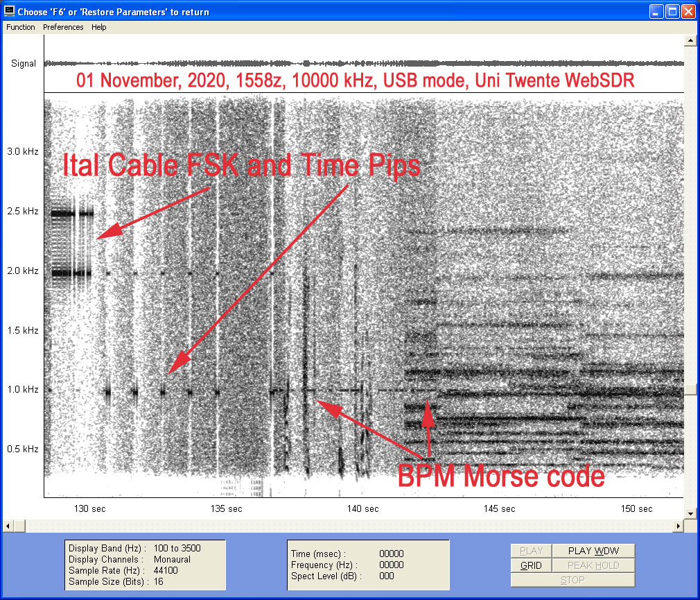
Task: Click the Frequency (Hz) label
Action: click(x=324, y=565)
